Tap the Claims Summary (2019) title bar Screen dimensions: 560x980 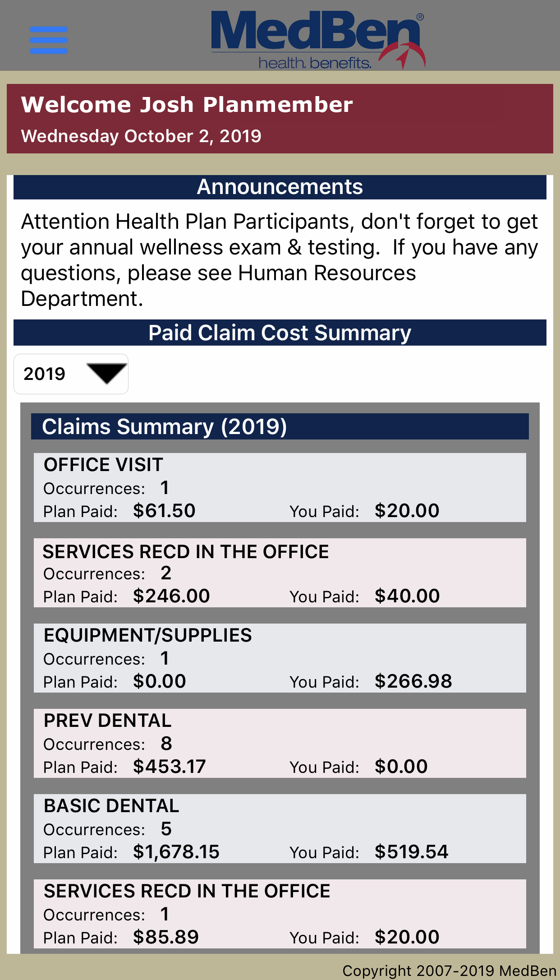(x=280, y=426)
